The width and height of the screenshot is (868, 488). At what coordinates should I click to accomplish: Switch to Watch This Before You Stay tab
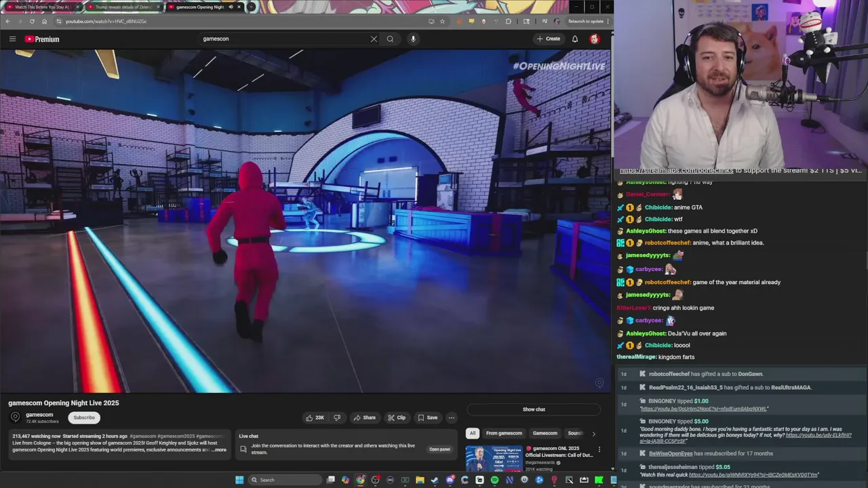pos(41,7)
